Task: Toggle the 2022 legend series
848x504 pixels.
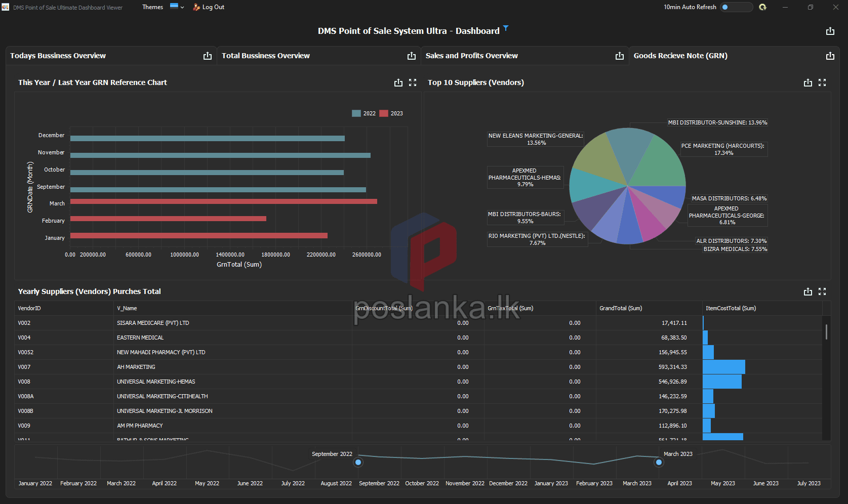Action: (x=364, y=113)
